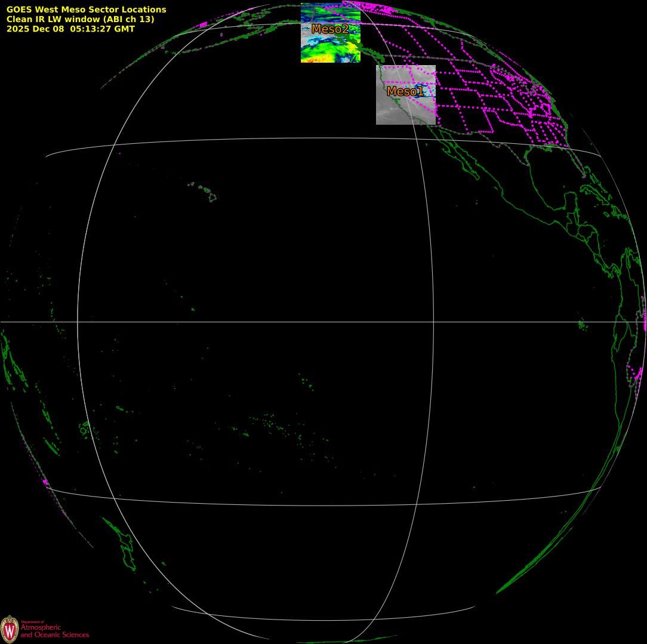Click the '2025 Dec 08 05:13:27 GMT' timestamp

[70, 29]
